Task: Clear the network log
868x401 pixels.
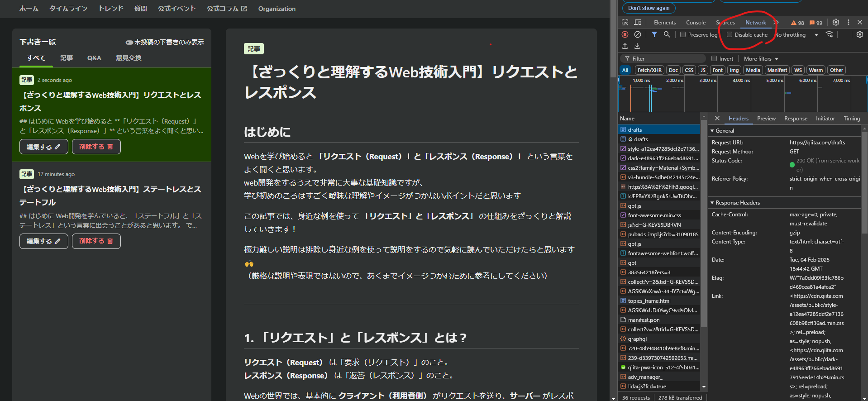Action: tap(637, 34)
